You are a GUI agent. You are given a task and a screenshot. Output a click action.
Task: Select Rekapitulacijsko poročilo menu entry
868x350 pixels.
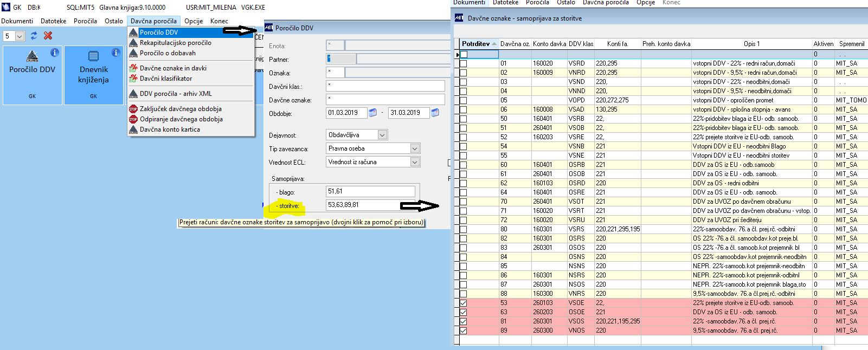point(191,43)
